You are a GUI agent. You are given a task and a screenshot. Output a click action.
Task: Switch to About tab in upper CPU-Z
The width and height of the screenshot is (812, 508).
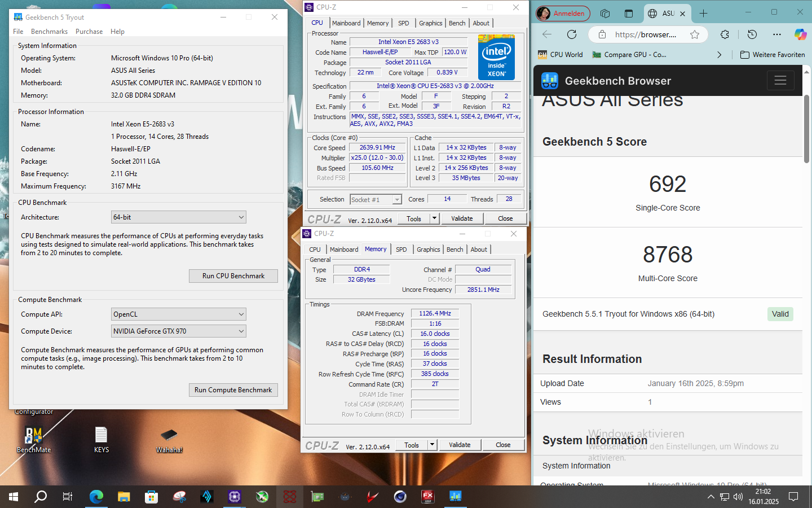click(481, 23)
